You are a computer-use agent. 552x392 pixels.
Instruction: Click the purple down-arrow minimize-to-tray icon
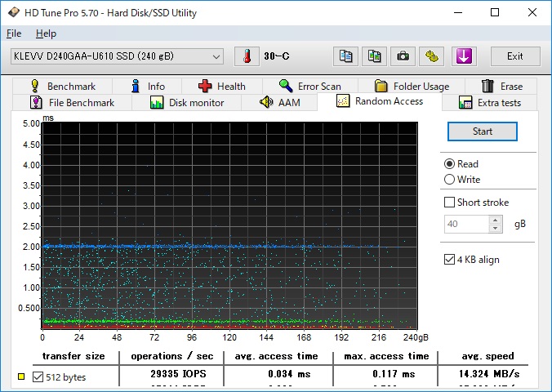point(463,56)
